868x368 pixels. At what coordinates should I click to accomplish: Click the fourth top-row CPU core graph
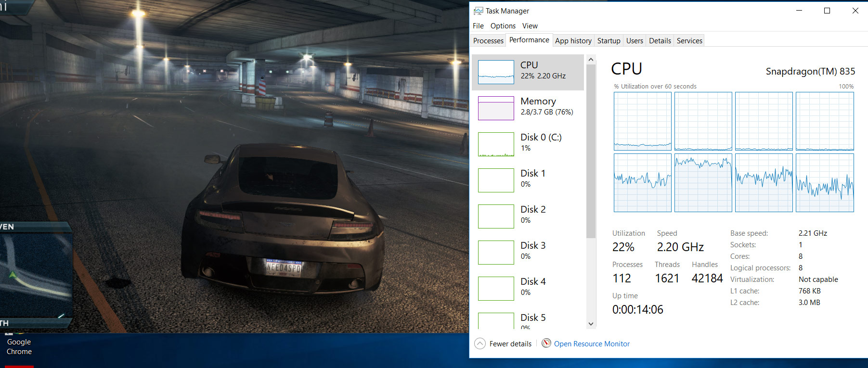tap(825, 121)
